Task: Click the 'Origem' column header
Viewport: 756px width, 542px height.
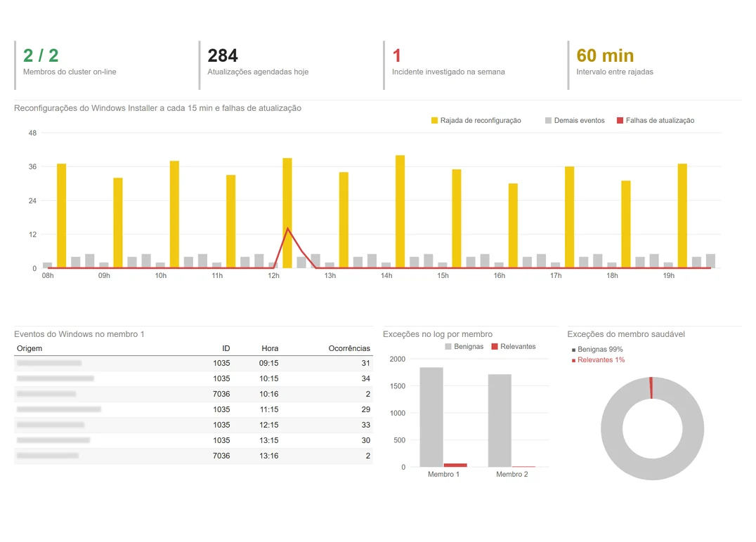Action: (30, 348)
